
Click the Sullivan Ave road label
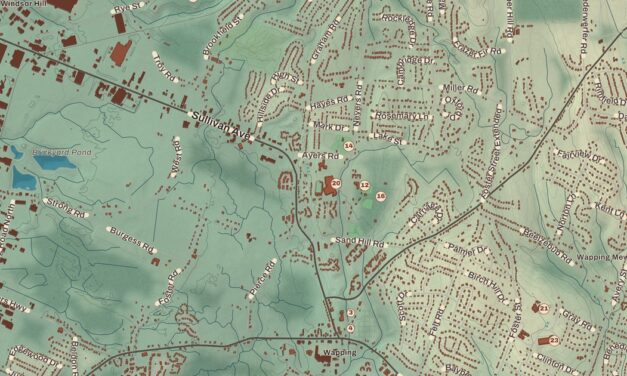(x=221, y=126)
